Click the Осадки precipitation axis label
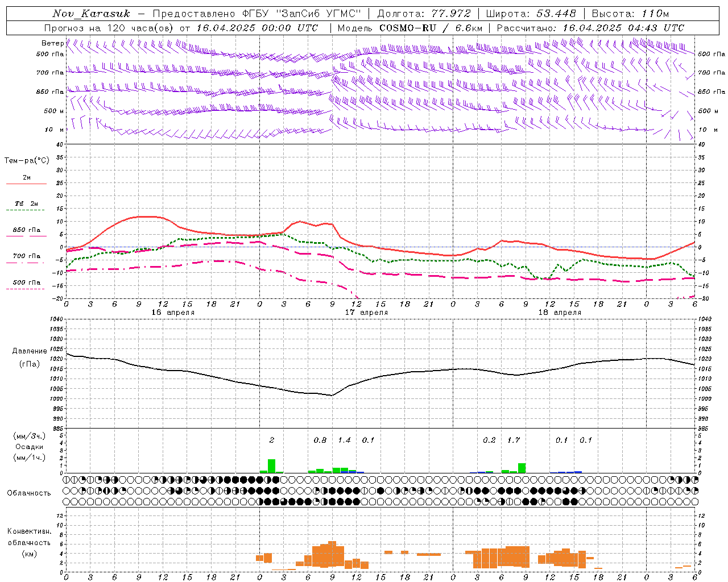 (x=30, y=447)
